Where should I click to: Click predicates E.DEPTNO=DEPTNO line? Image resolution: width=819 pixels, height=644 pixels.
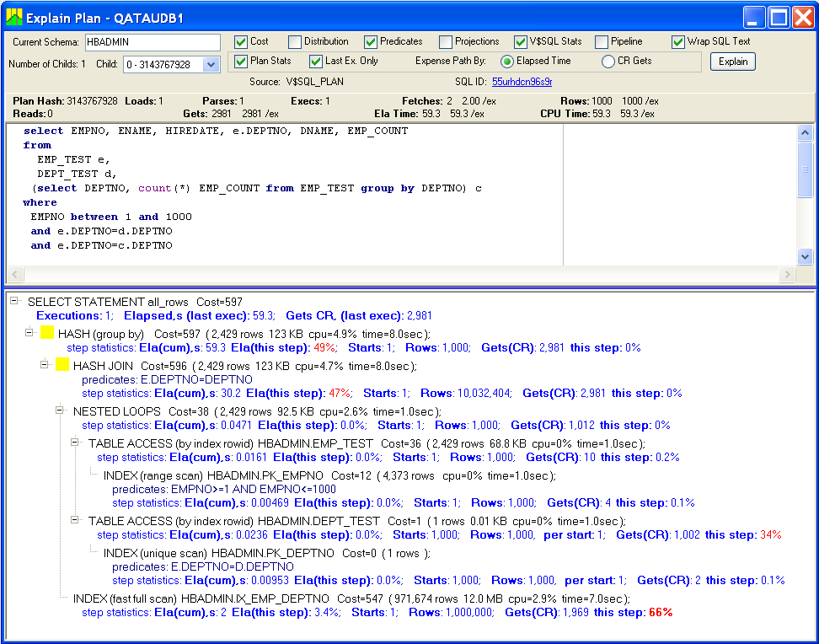[x=167, y=379]
